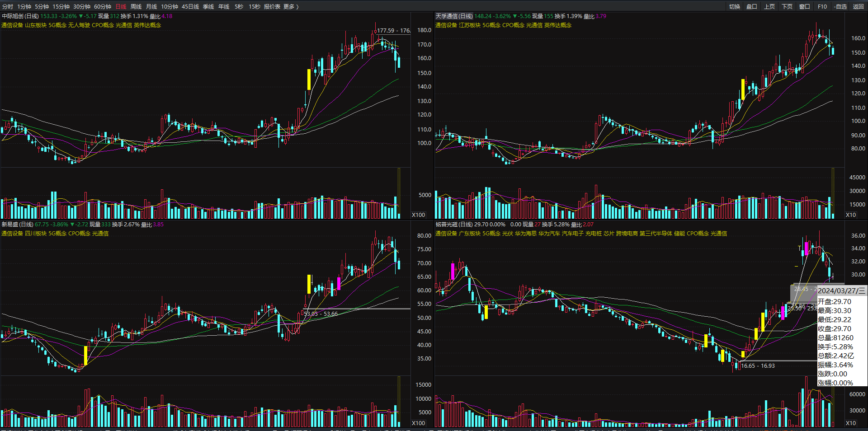
Task: Go to next page with 下页
Action: tap(787, 6)
